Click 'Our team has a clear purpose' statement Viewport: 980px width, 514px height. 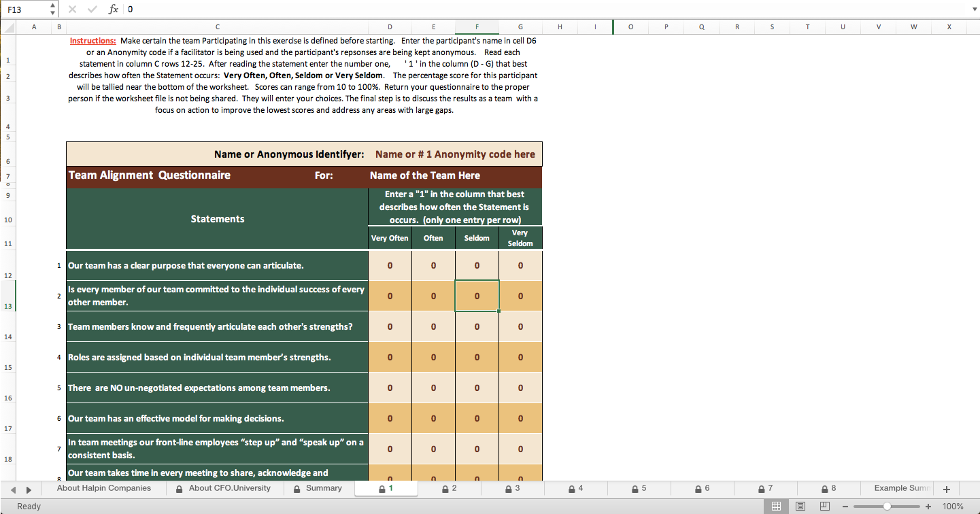217,265
